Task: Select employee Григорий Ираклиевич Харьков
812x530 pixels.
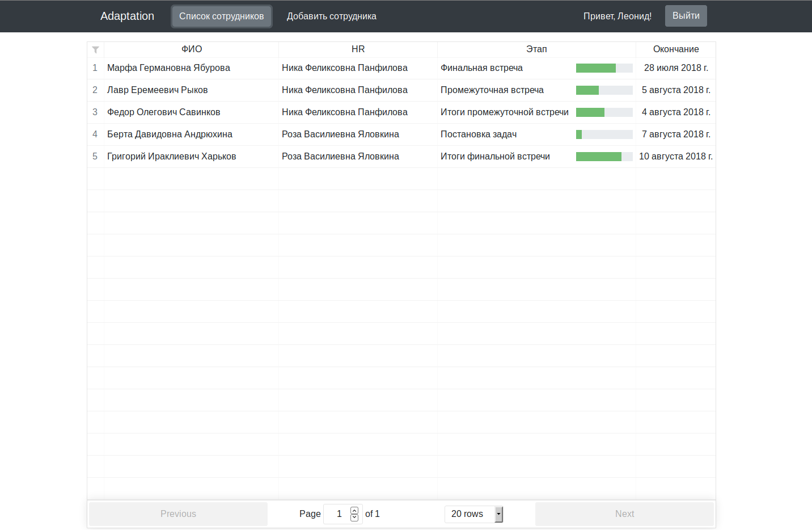Action: 172,157
